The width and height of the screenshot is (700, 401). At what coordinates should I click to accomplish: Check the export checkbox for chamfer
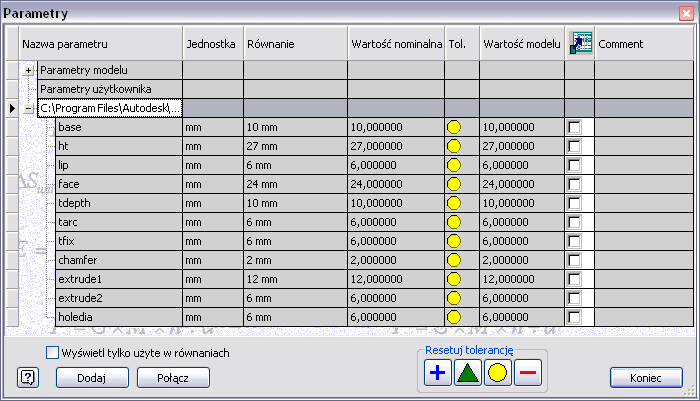(x=574, y=260)
